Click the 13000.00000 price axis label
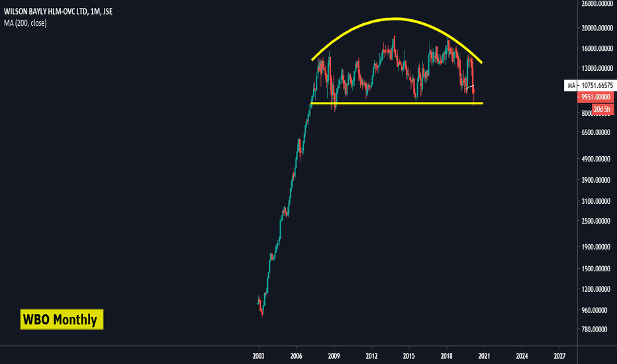This screenshot has width=617, height=364. tap(597, 68)
